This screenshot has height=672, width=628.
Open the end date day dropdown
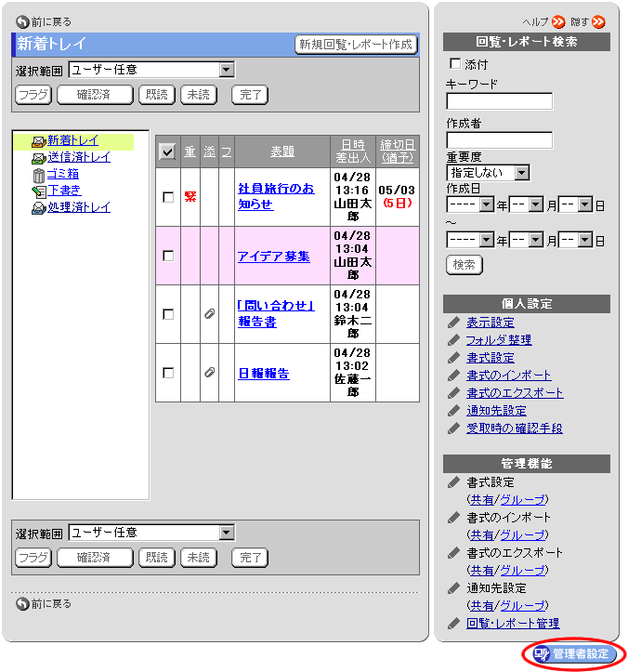(576, 240)
